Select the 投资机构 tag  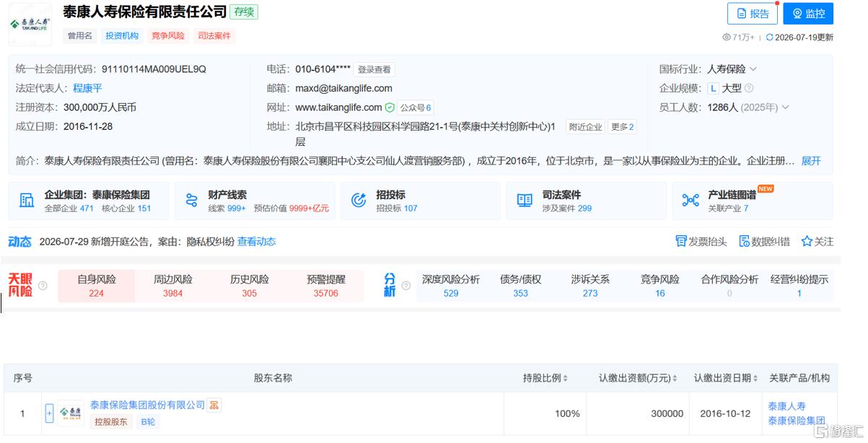click(122, 35)
